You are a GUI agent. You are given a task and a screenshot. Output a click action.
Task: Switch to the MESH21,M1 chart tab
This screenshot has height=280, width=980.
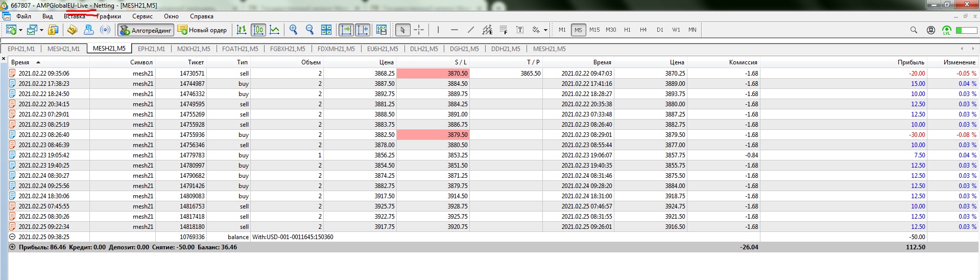pyautogui.click(x=64, y=49)
